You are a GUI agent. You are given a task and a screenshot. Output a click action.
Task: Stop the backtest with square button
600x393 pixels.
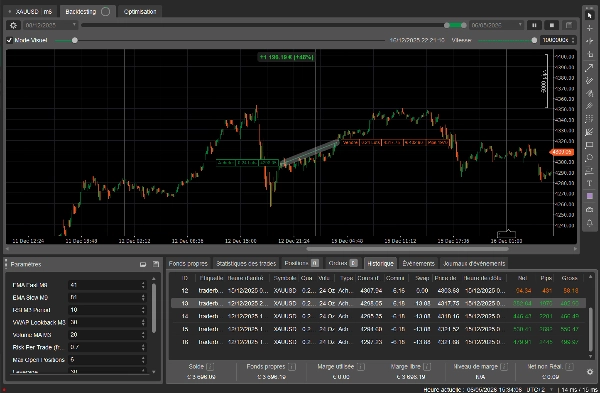551,25
